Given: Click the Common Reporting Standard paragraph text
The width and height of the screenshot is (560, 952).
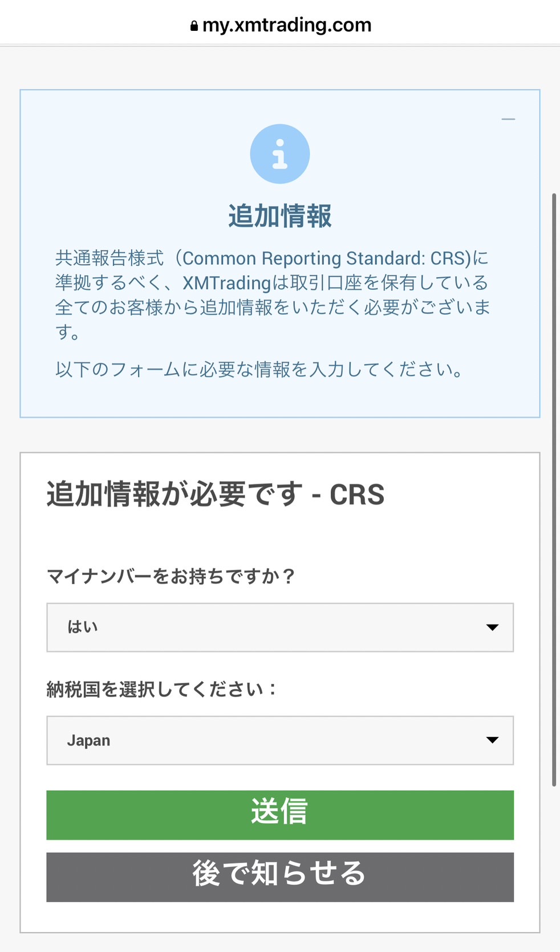Looking at the screenshot, I should point(273,294).
